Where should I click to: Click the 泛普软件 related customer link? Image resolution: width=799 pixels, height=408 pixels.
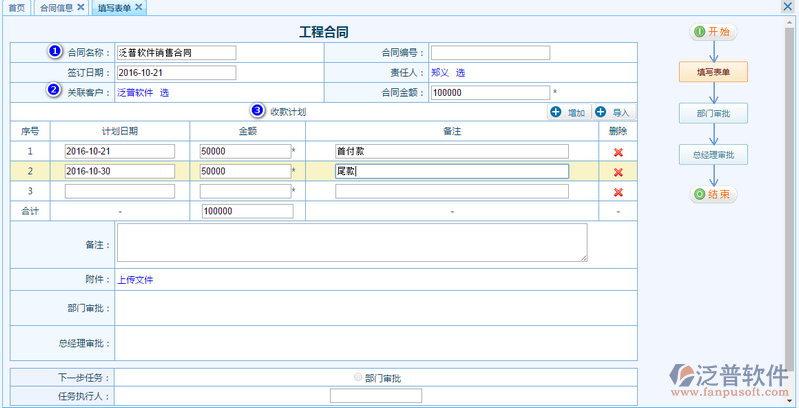click(x=136, y=93)
